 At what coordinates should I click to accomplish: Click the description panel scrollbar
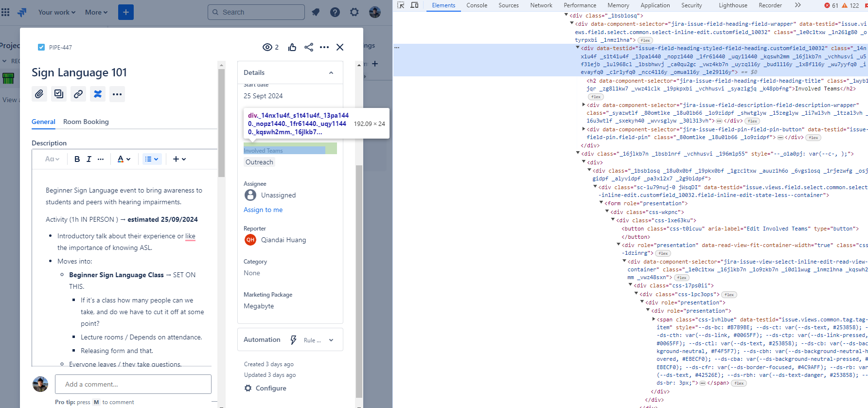222,123
